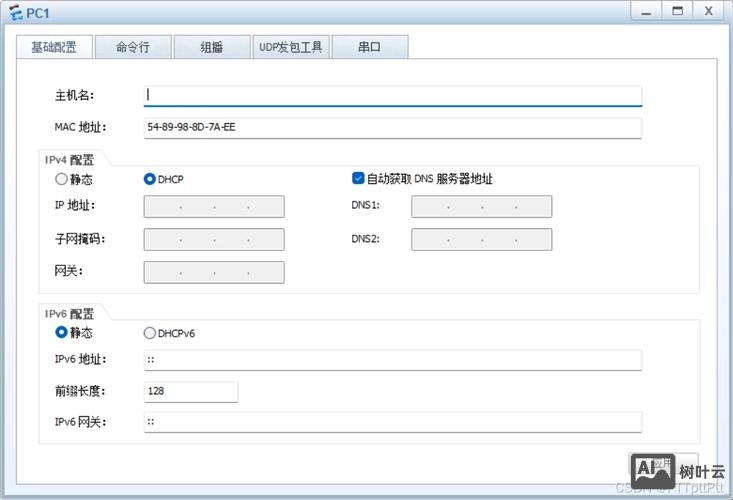This screenshot has width=733, height=500.
Task: Click the IPv4 IP 地址 field
Action: tap(214, 207)
